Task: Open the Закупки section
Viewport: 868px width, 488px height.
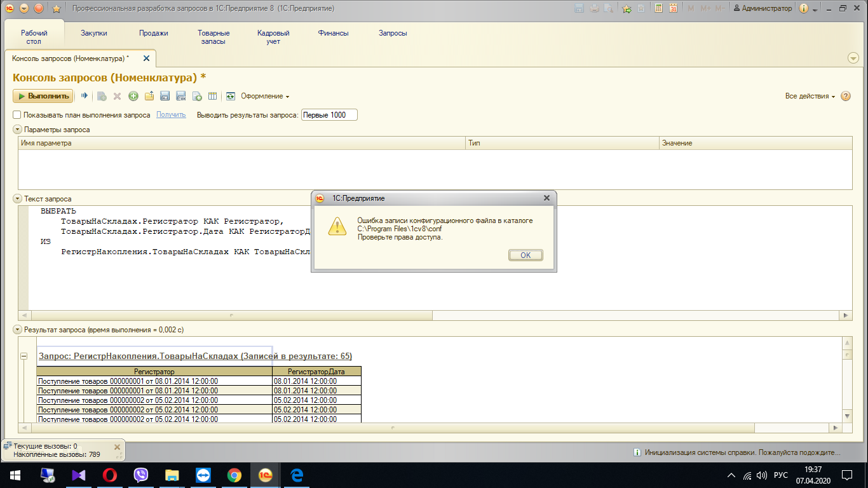Action: coord(93,33)
